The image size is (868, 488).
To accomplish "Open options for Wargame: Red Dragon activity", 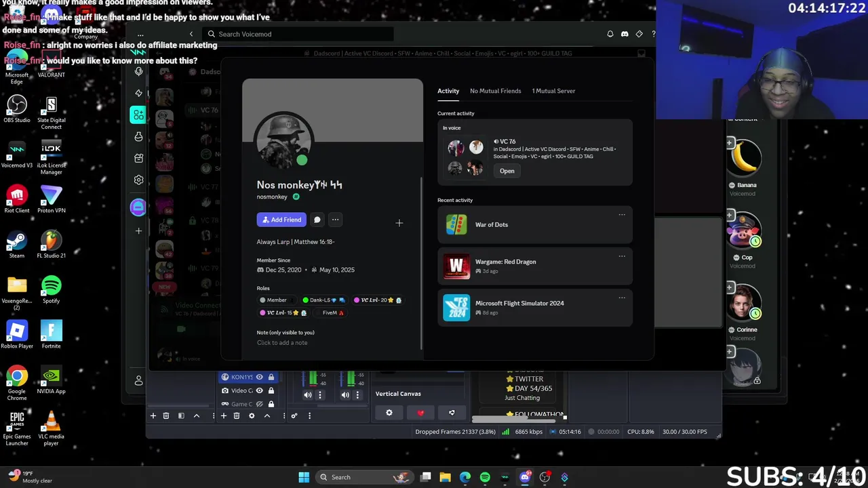I will click(x=621, y=256).
